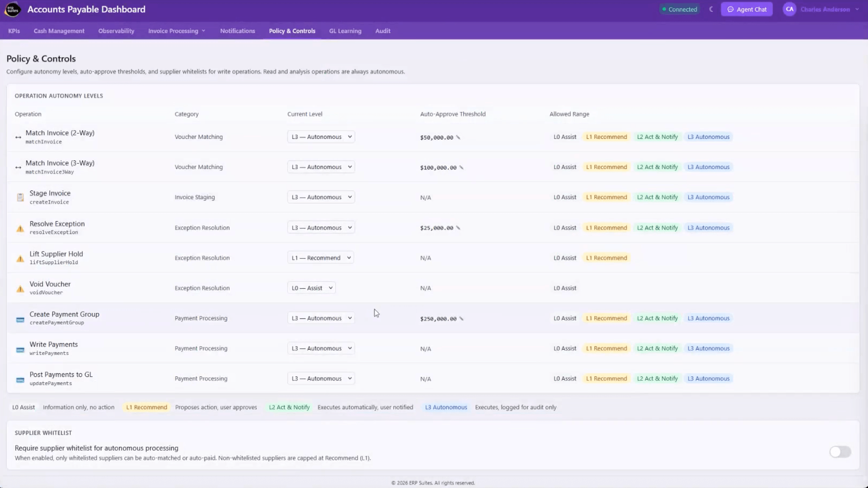Go to the Notifications tab
Screen dimensions: 868x488
tap(237, 31)
